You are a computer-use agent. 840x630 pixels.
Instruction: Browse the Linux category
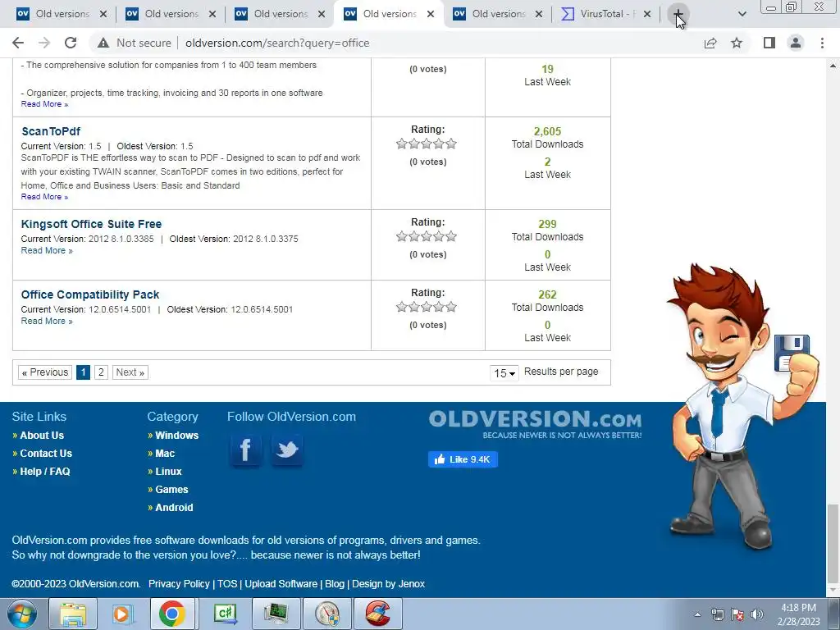tap(168, 472)
